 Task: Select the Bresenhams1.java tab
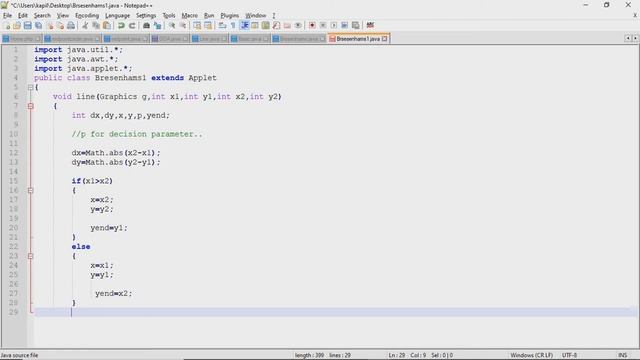pos(358,39)
